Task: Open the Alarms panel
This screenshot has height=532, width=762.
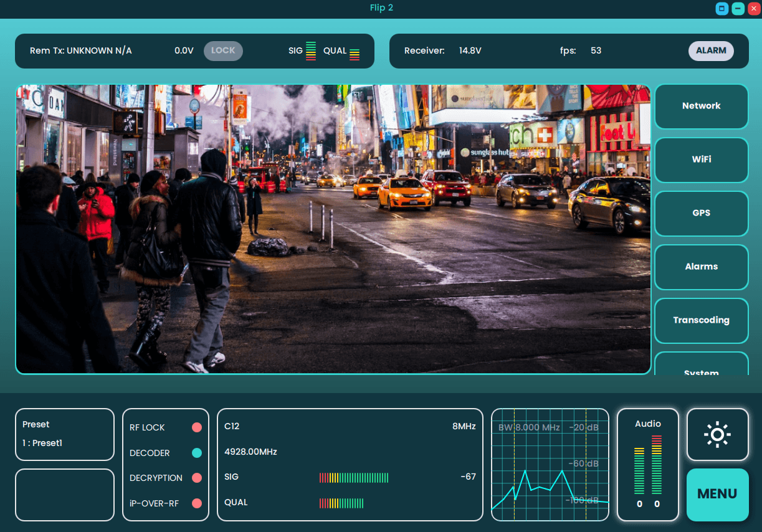Action: [x=701, y=267]
